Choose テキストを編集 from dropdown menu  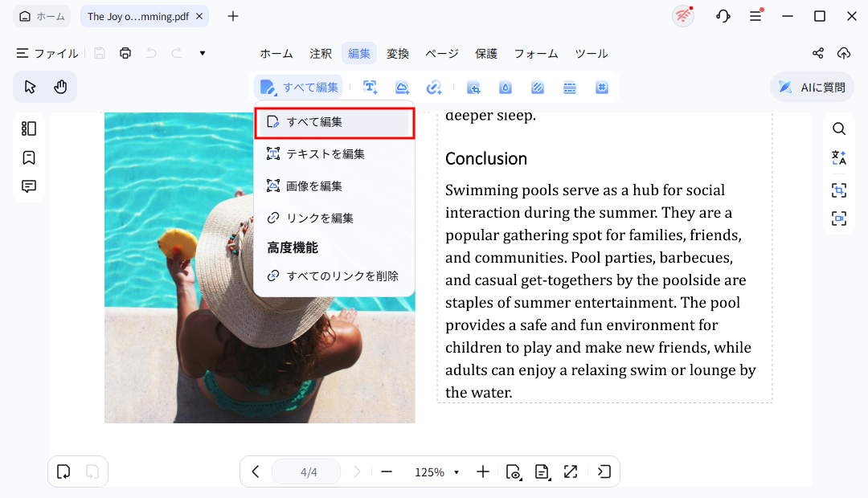pos(334,154)
